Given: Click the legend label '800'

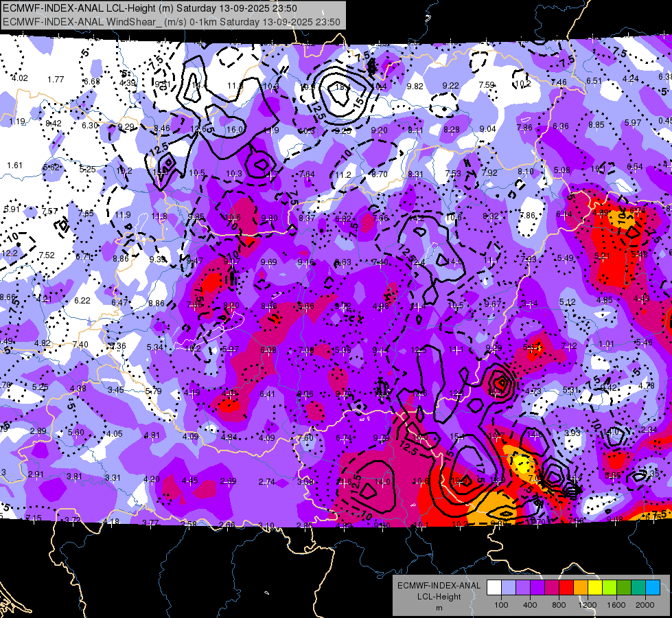Looking at the screenshot, I should 559,605.
